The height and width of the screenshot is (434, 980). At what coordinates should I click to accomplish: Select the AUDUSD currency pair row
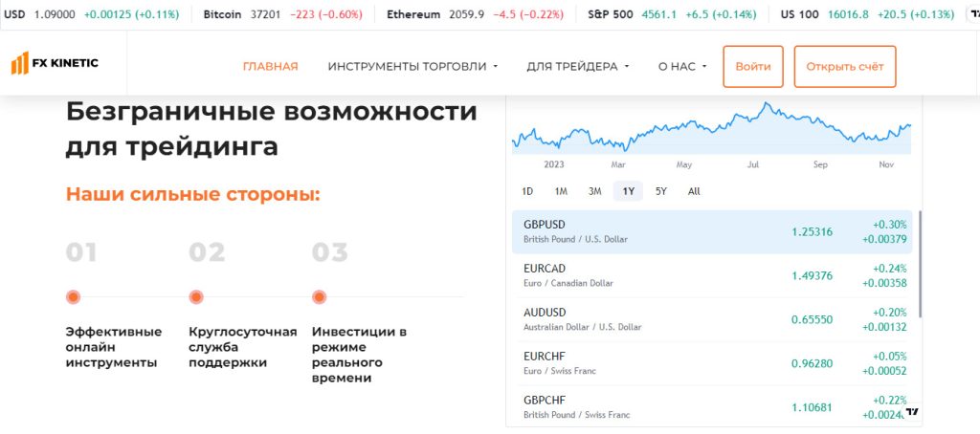(x=712, y=319)
